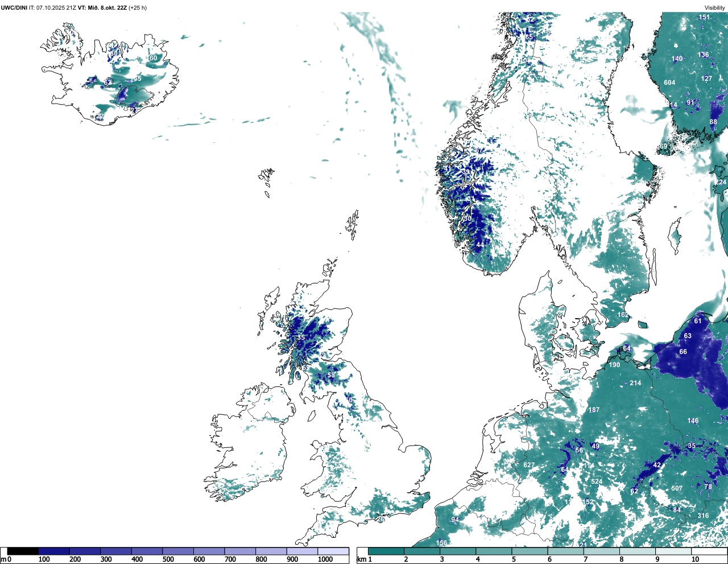Select the 5–6 km teal legend swatch
Screen dimensions: 728x564
point(530,551)
